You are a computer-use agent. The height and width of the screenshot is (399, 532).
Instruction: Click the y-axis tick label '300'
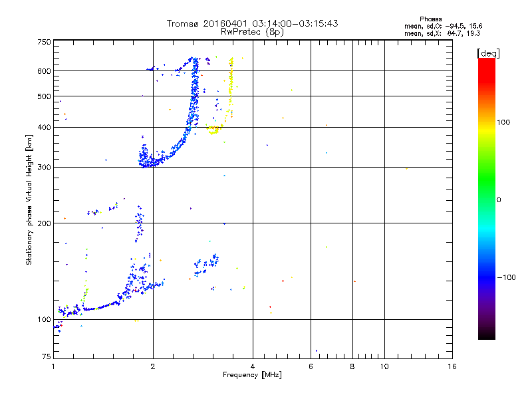click(44, 167)
